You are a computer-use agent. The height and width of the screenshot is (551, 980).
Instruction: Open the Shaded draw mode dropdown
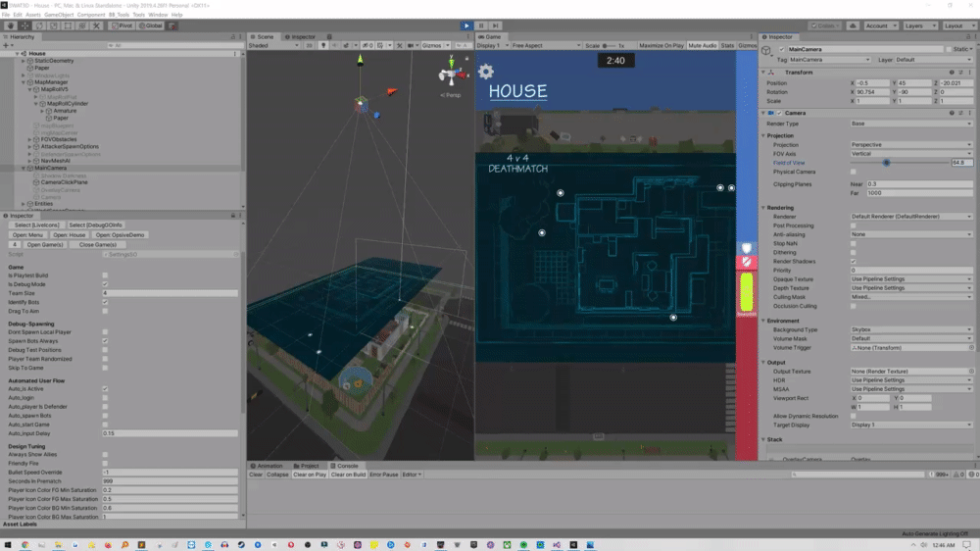coord(273,46)
